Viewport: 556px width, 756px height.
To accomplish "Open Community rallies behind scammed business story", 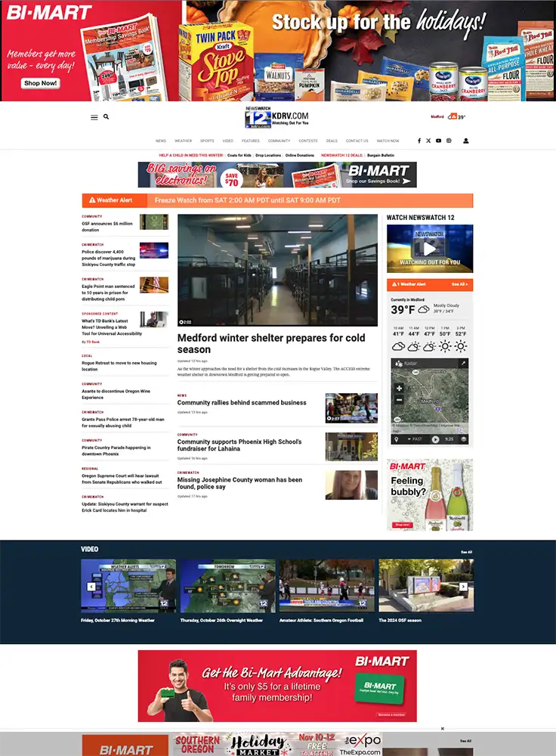I will pos(242,403).
